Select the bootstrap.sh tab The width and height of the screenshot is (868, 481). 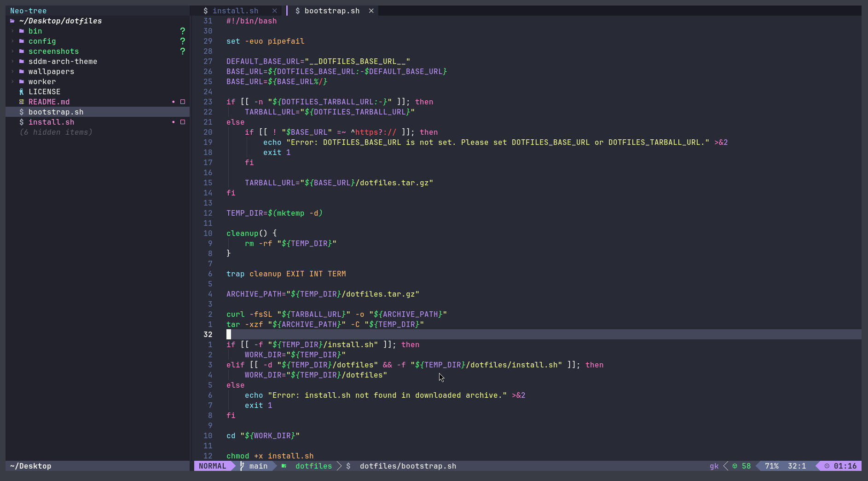331,11
